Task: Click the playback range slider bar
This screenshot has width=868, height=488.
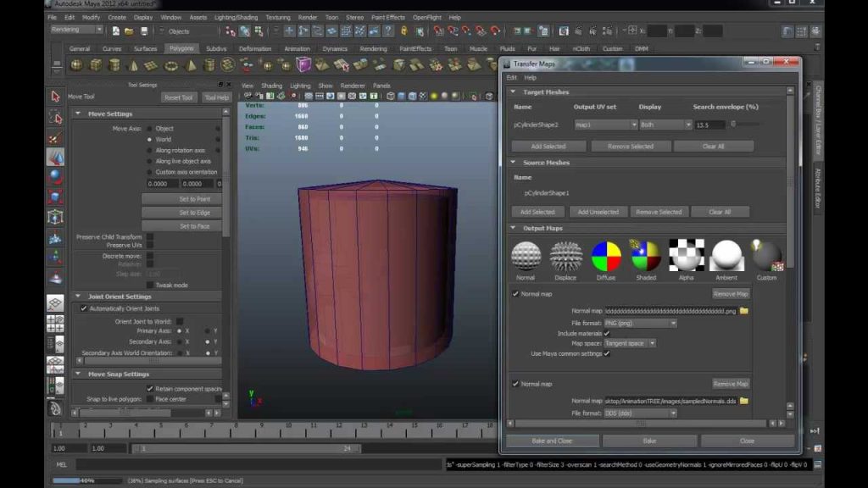Action: [247, 449]
